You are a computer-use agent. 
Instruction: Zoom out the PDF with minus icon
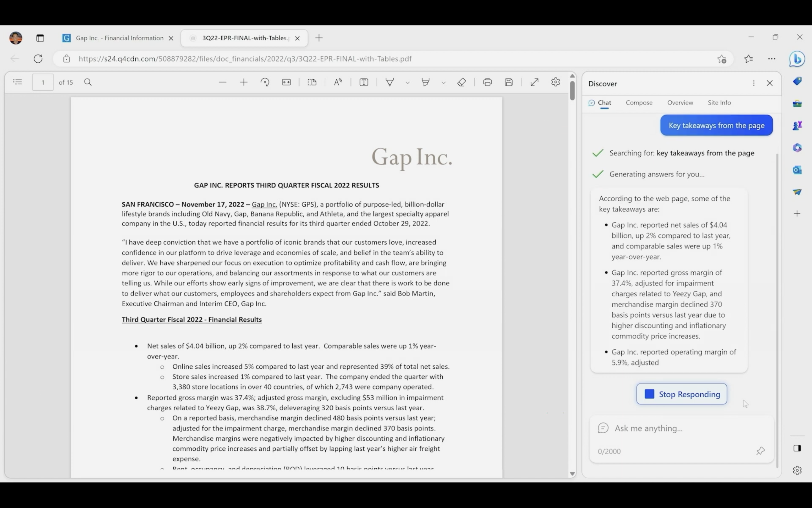coord(222,82)
